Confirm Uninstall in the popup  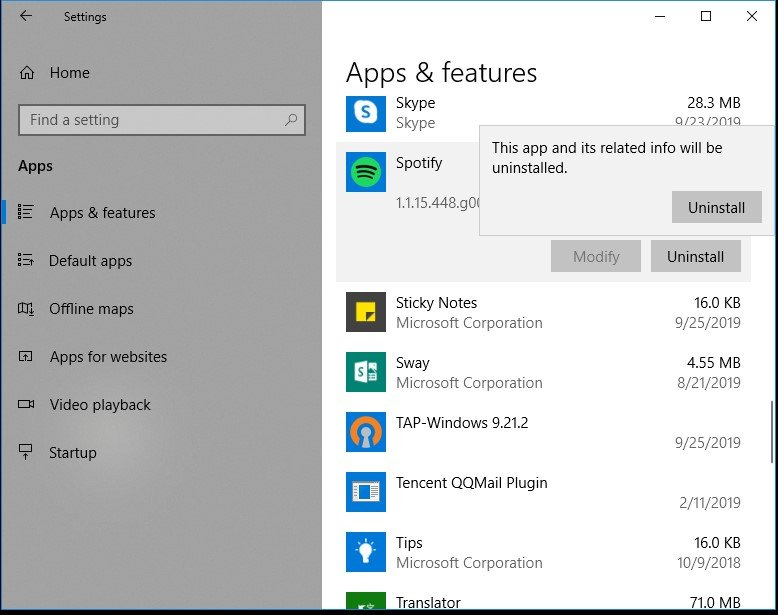click(716, 207)
